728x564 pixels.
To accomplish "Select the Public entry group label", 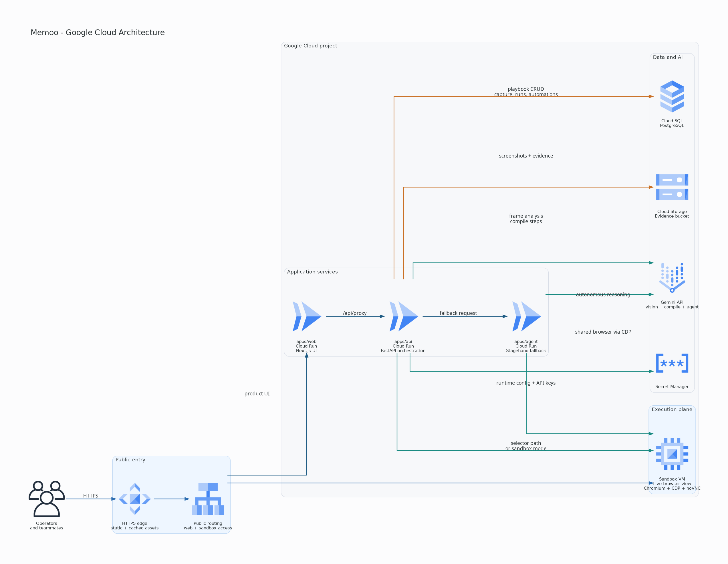I will tap(130, 460).
